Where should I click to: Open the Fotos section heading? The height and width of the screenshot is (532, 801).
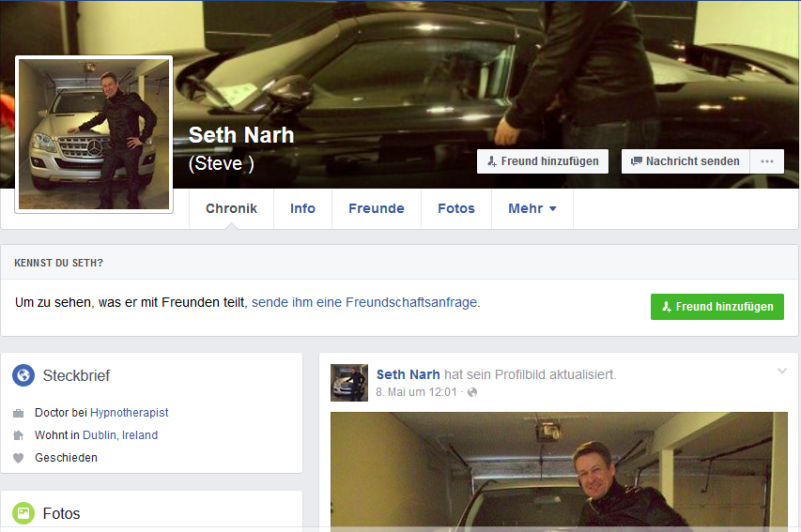click(61, 513)
